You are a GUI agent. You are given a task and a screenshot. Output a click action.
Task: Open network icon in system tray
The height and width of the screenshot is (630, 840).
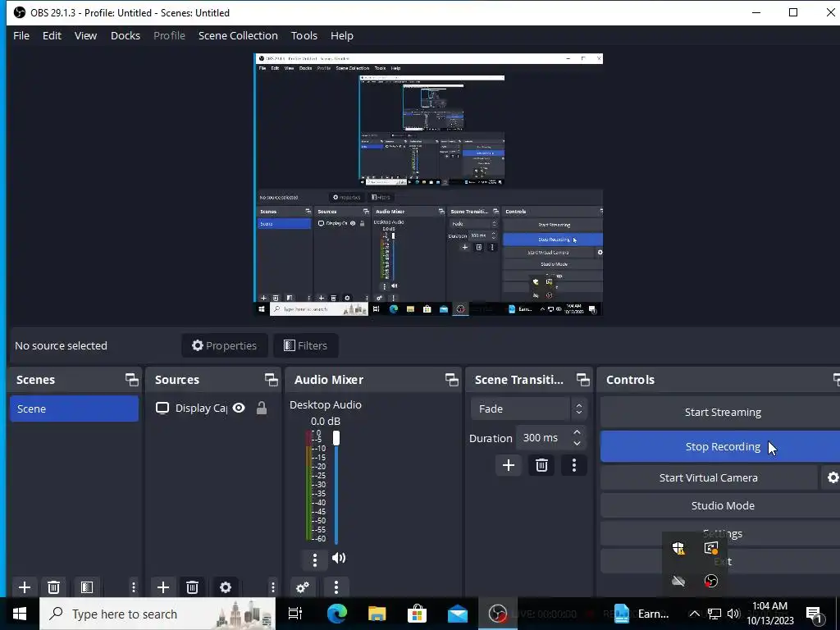pyautogui.click(x=714, y=614)
